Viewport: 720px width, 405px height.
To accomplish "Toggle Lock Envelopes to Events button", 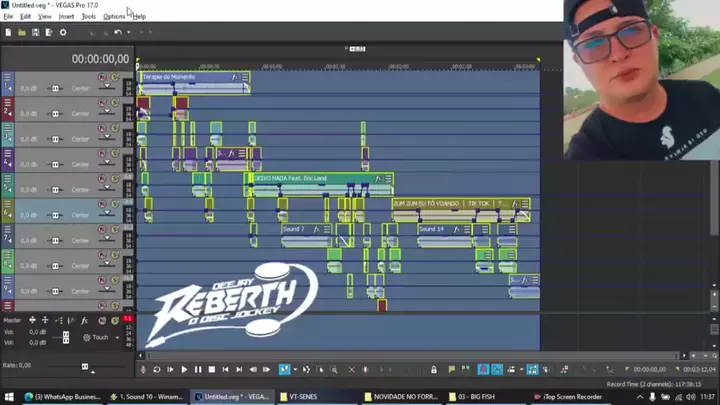I will 532,369.
